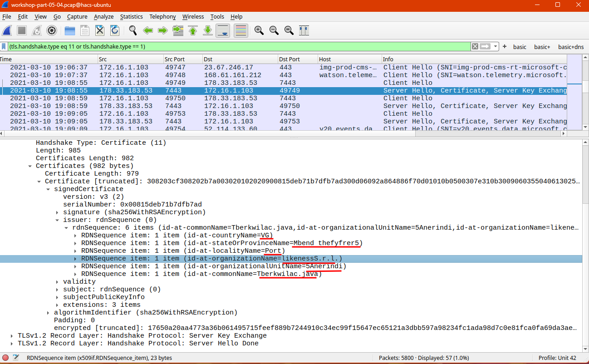
Task: Open the Analyze menu
Action: coord(103,17)
